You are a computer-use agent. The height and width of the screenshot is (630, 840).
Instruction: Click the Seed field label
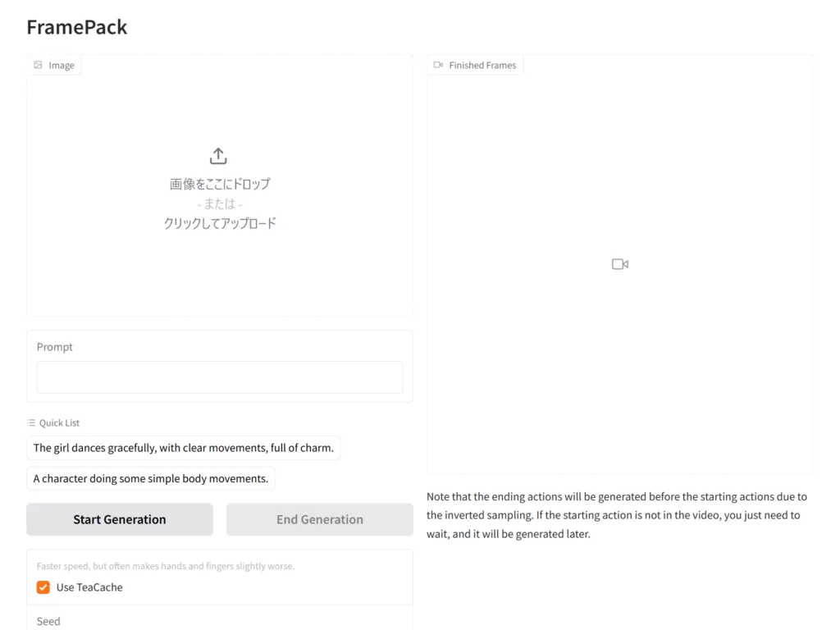click(x=48, y=621)
